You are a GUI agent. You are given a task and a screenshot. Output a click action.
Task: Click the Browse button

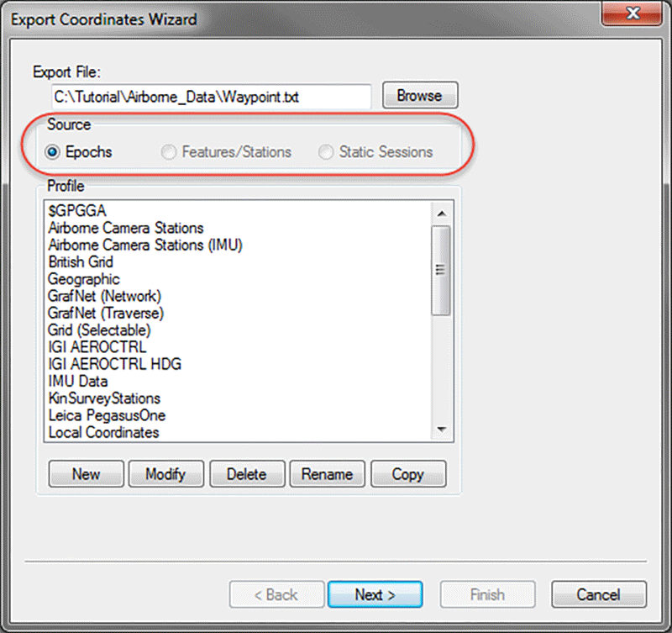pos(420,95)
